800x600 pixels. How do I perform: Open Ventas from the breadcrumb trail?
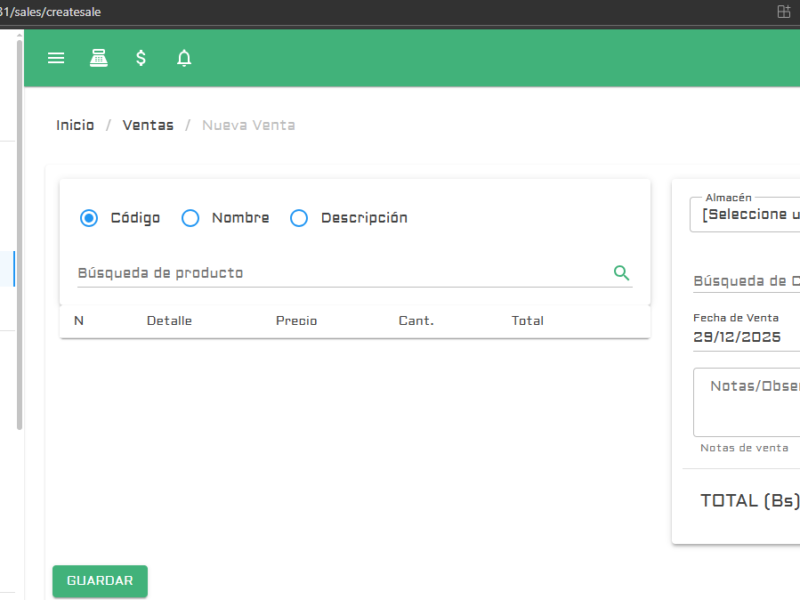(x=147, y=124)
